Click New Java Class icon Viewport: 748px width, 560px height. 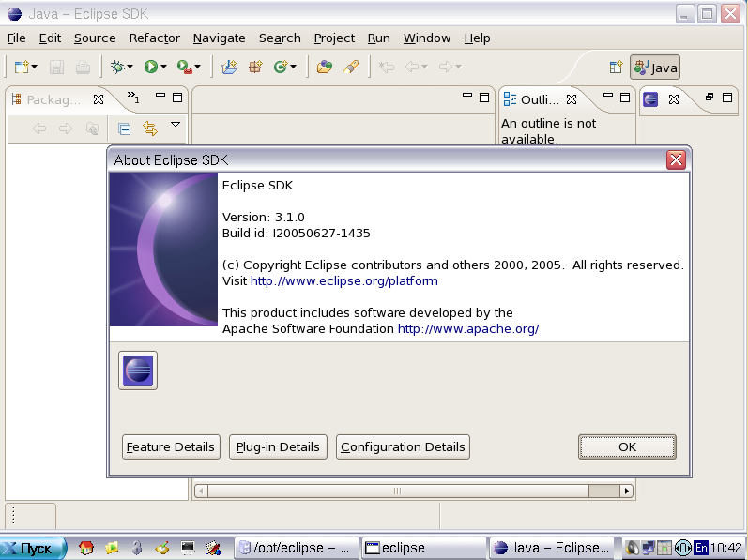(281, 67)
